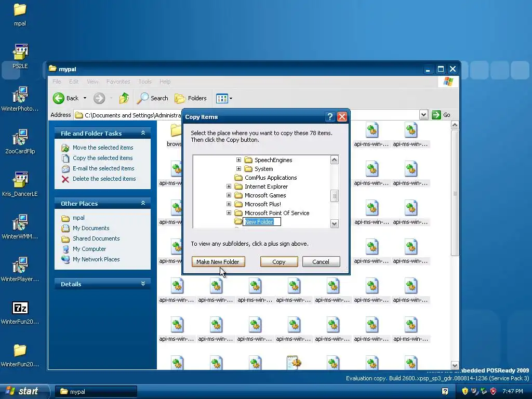The image size is (532, 399).
Task: Click the New Folder name edit box
Action: 262,222
